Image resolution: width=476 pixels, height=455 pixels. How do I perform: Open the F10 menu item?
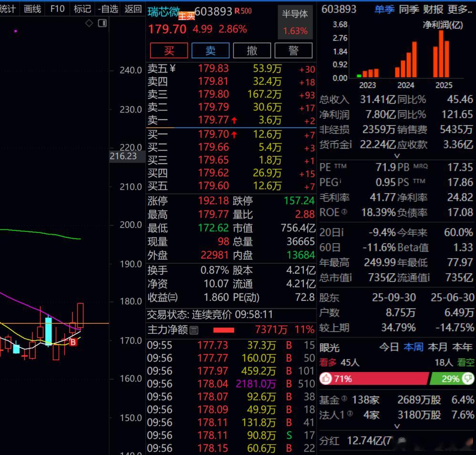coord(57,8)
